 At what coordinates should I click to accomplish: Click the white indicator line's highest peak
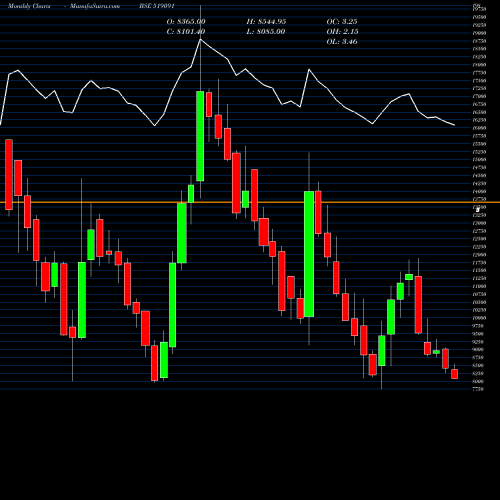(x=200, y=39)
